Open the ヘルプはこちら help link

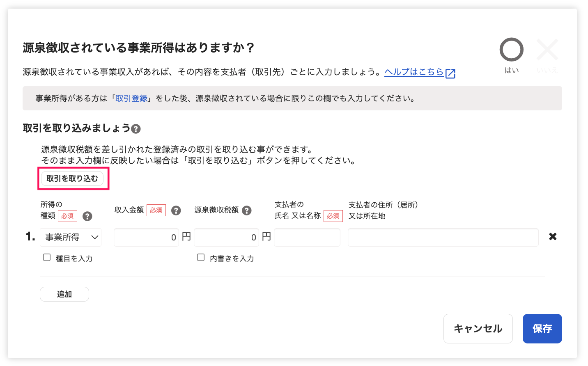(x=414, y=72)
